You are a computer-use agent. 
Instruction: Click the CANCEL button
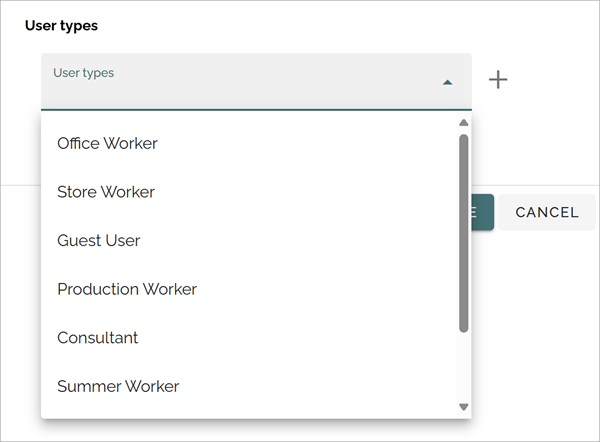547,212
